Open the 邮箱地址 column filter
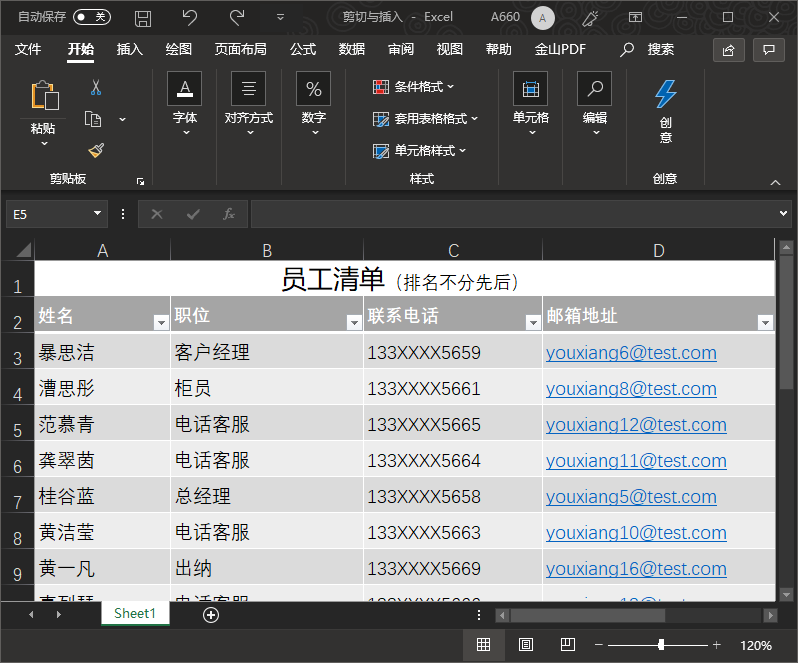This screenshot has height=663, width=798. pyautogui.click(x=765, y=323)
